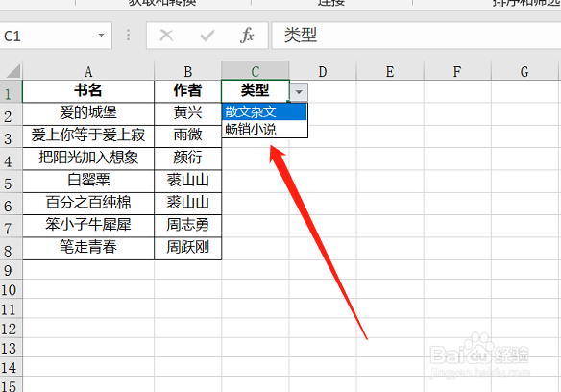Select row 12 header
561x392 pixels.
click(12, 328)
